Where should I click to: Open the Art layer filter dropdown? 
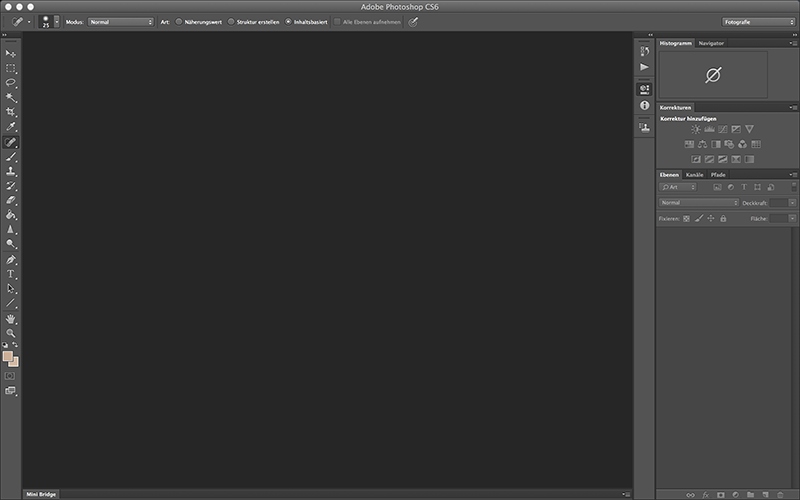coord(678,187)
